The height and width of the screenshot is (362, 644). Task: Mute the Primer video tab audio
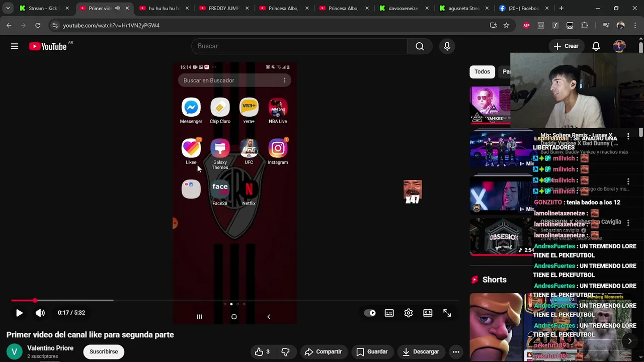(117, 8)
